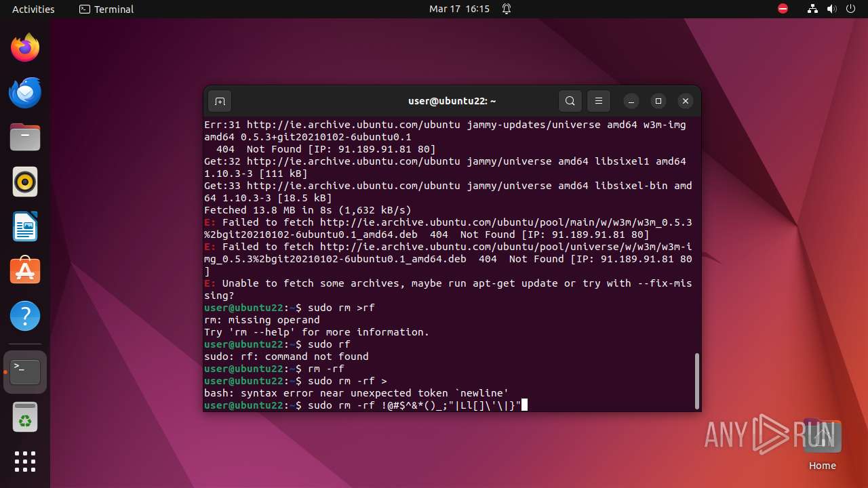Screen dimensions: 868x488
Task: Open the Trash from dock
Action: (x=25, y=417)
